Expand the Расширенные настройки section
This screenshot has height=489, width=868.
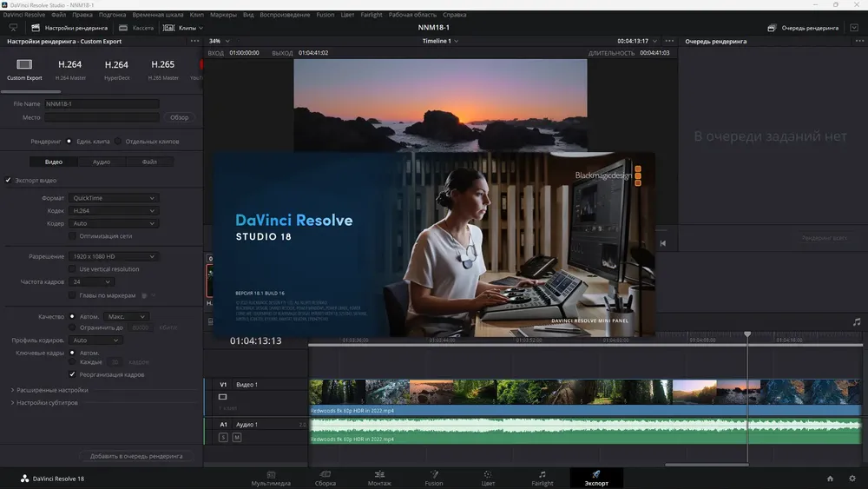point(52,390)
